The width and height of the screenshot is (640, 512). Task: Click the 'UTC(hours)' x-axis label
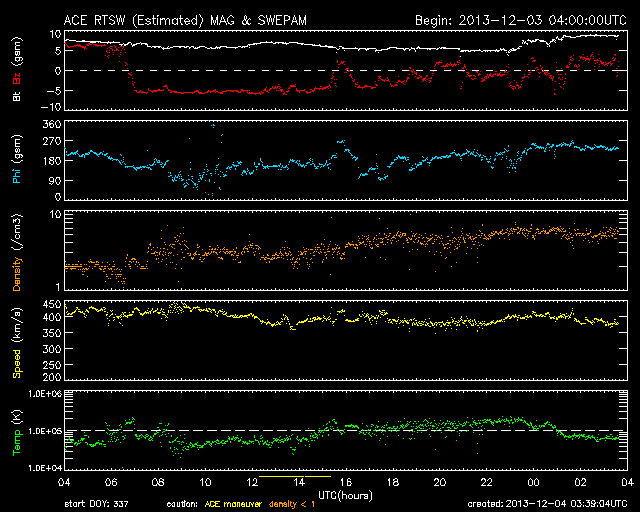345,496
